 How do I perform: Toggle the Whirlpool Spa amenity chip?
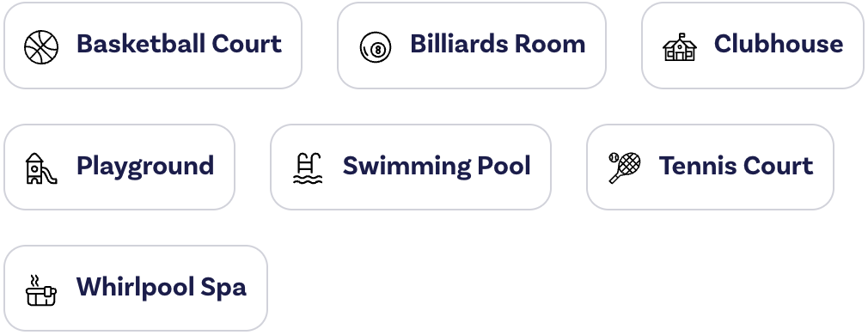click(136, 289)
